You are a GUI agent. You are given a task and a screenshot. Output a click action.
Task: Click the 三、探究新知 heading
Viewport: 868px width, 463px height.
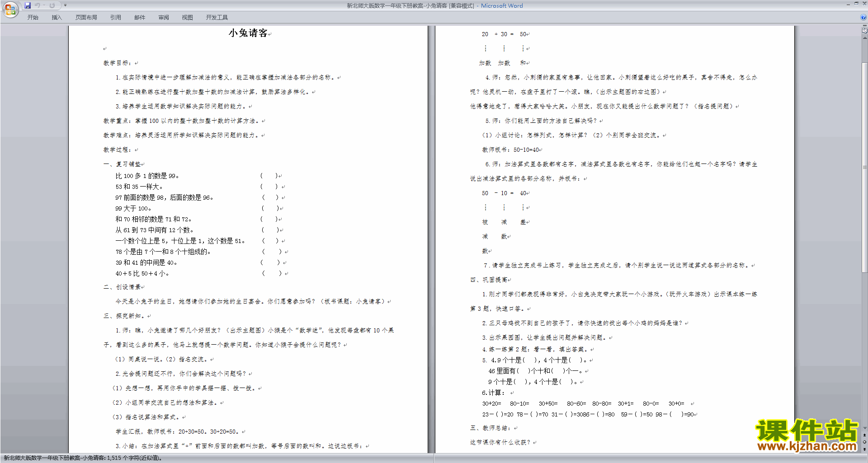point(125,316)
